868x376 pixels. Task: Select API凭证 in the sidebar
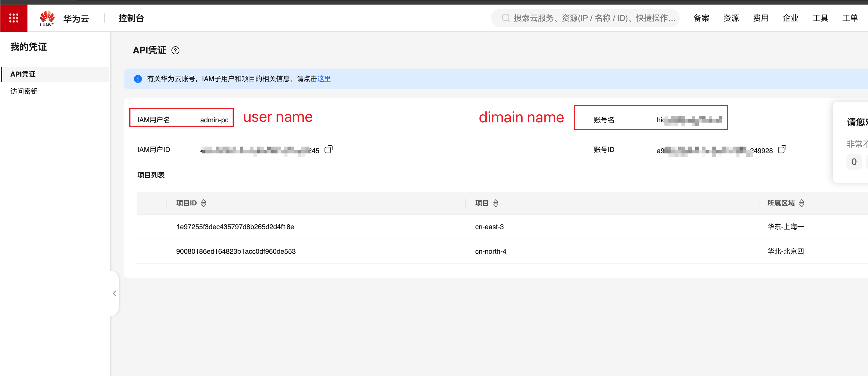click(23, 74)
